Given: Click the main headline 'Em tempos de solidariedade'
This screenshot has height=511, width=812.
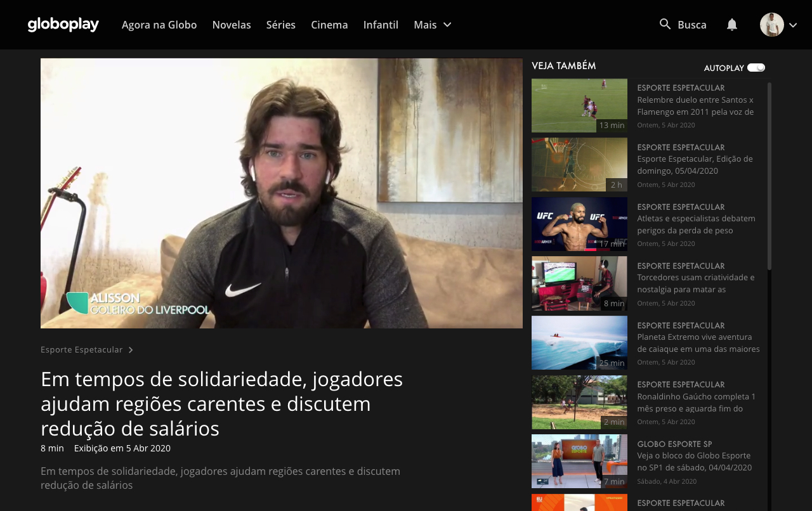Looking at the screenshot, I should coord(222,403).
